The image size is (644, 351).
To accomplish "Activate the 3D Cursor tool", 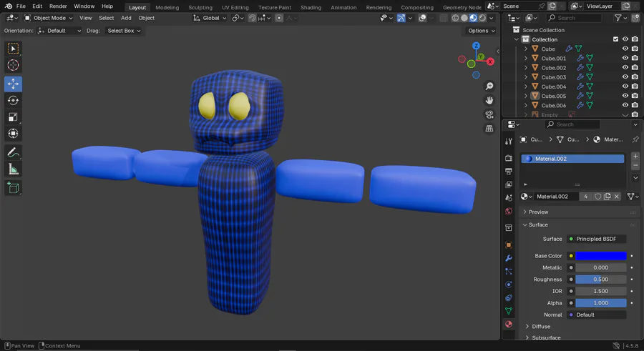I will pyautogui.click(x=13, y=65).
